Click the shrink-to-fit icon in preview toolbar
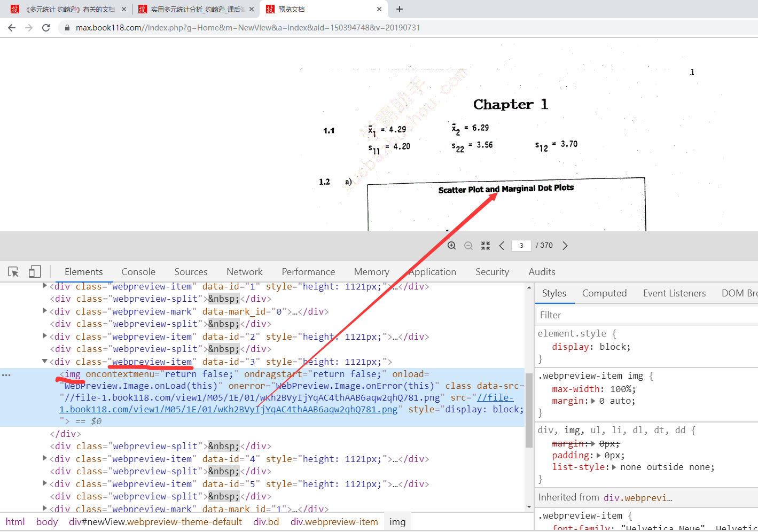 pyautogui.click(x=485, y=245)
